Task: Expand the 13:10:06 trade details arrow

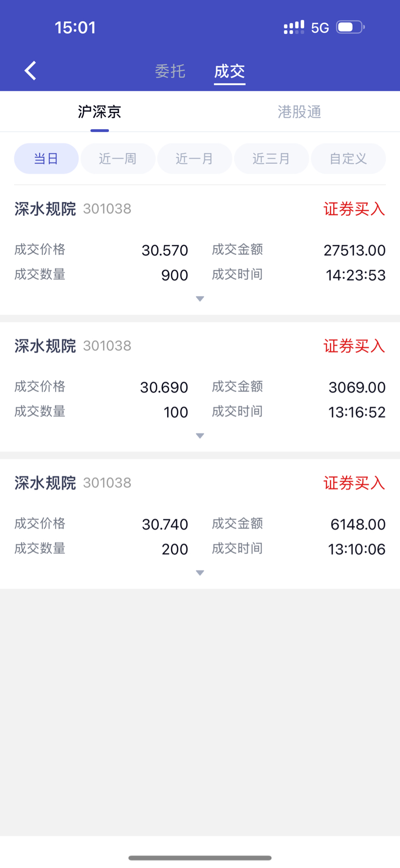Action: (x=200, y=573)
